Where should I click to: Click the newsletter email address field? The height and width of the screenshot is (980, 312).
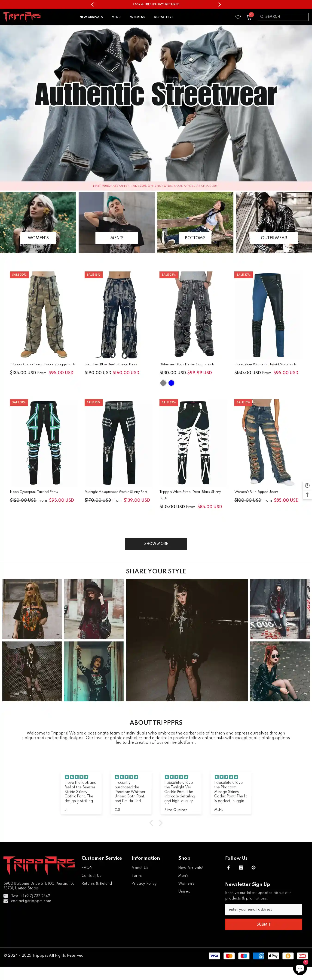[x=263, y=909]
